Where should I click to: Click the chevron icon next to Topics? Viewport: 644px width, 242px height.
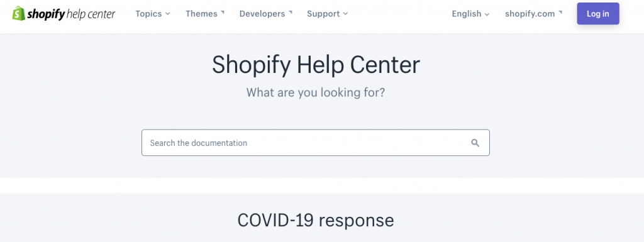[x=167, y=14]
